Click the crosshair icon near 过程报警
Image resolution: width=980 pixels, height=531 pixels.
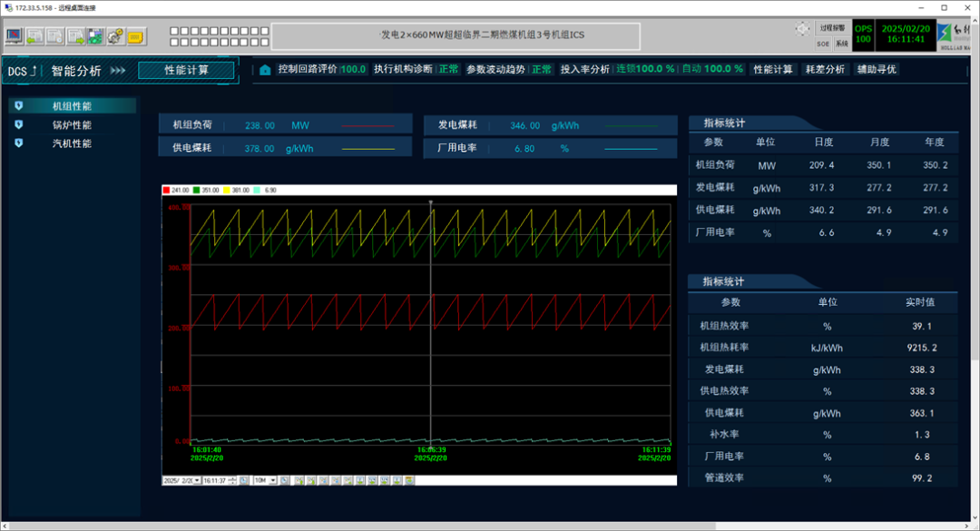point(802,29)
